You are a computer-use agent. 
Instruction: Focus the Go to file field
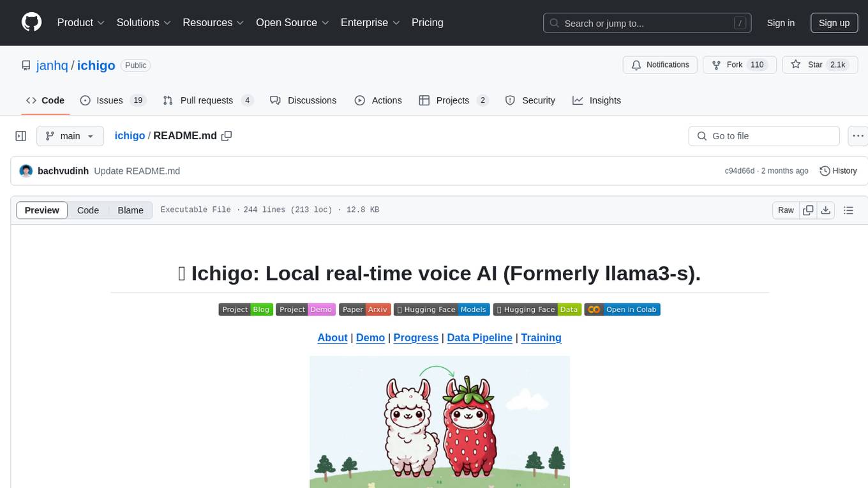pyautogui.click(x=764, y=136)
